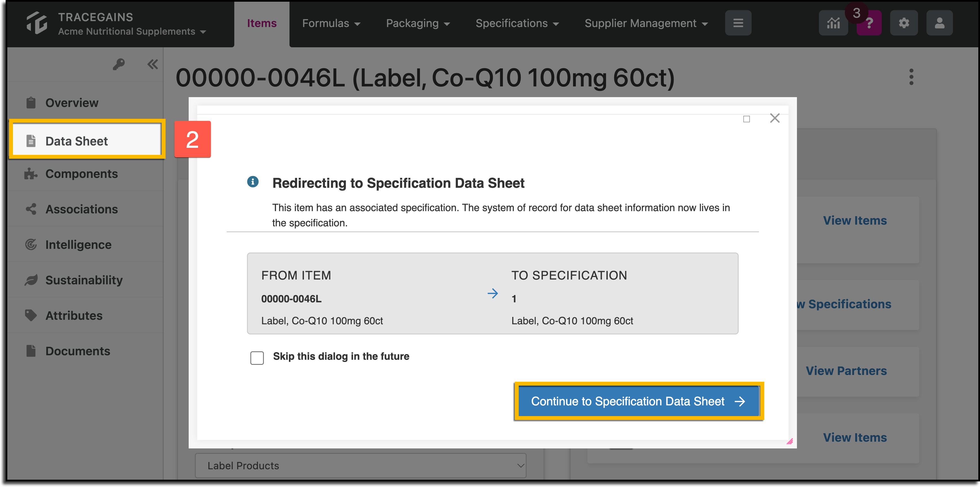This screenshot has width=980, height=487.
Task: Open the Packaging dropdown menu
Action: (x=418, y=23)
